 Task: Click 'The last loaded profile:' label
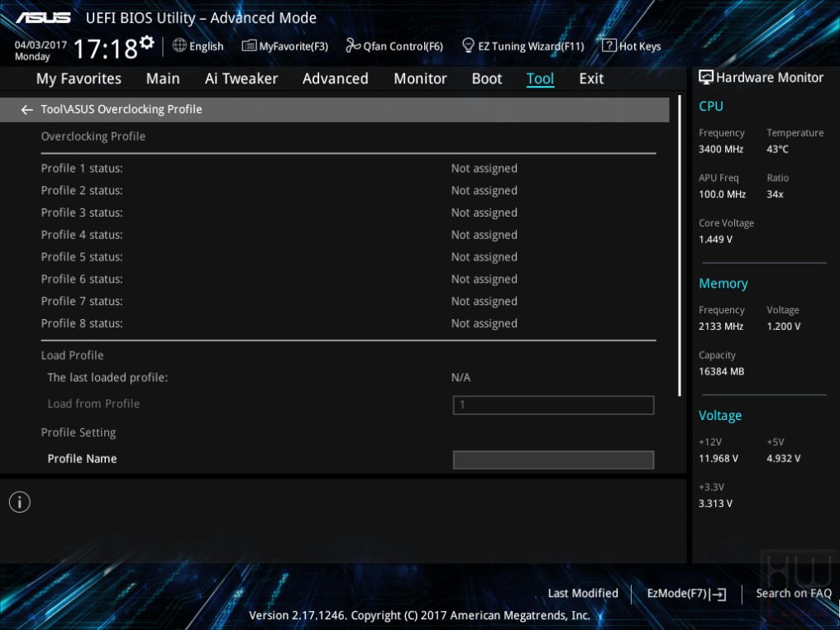click(107, 378)
